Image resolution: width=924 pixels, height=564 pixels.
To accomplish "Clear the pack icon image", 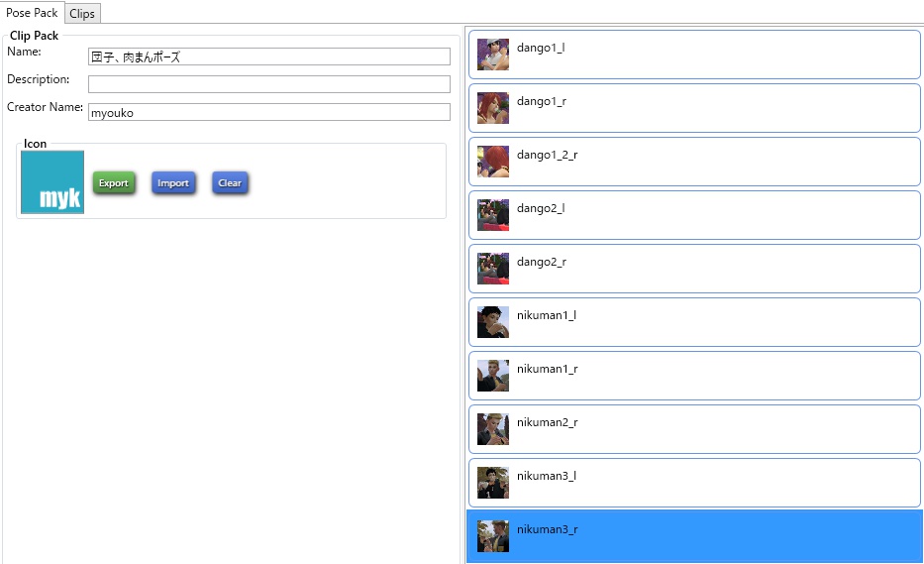I will pos(230,183).
